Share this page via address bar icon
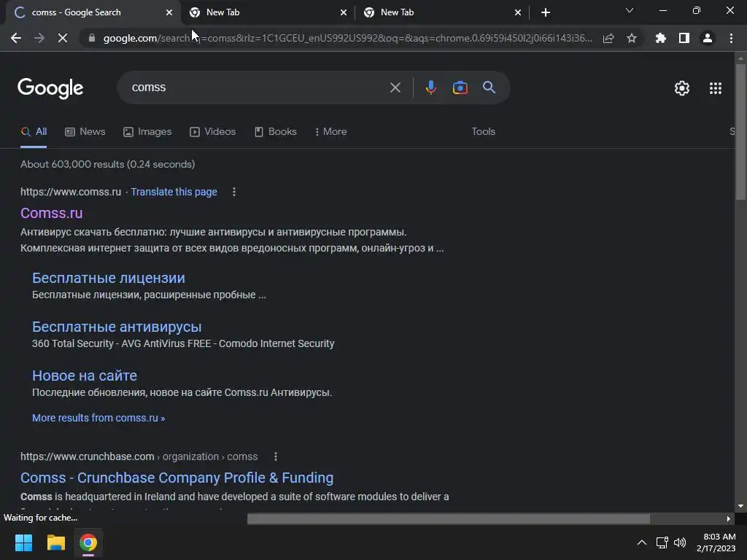 pyautogui.click(x=608, y=38)
